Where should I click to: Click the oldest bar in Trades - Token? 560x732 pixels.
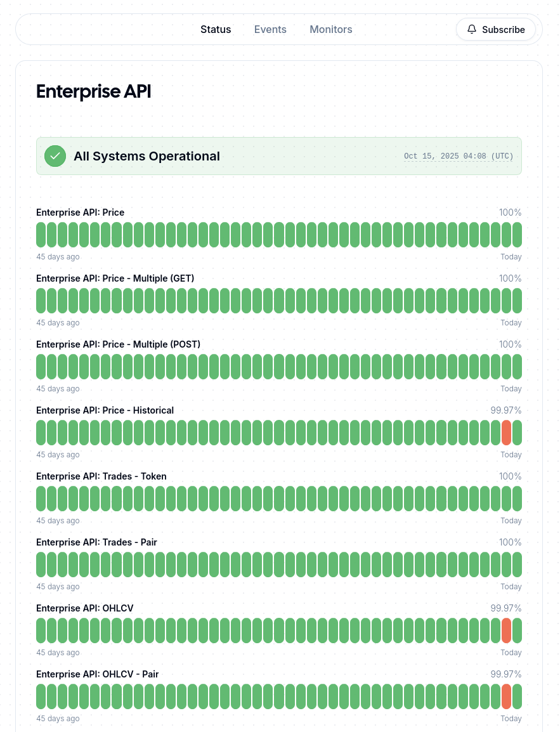[41, 499]
